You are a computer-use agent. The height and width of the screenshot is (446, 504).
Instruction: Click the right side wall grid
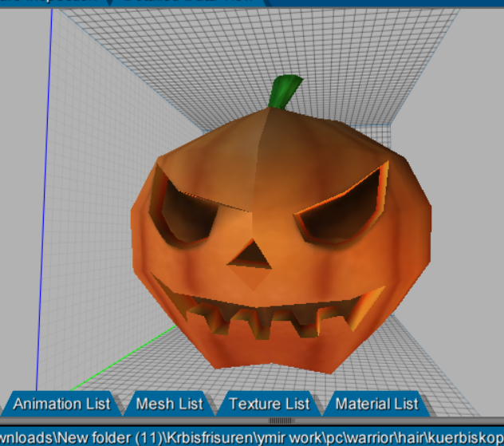pyautogui.click(x=471, y=199)
